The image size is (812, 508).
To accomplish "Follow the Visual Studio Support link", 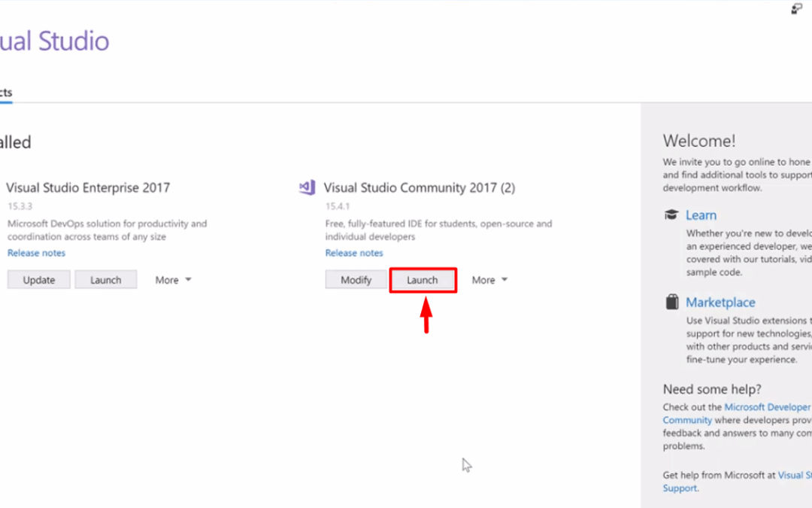I will (x=794, y=475).
